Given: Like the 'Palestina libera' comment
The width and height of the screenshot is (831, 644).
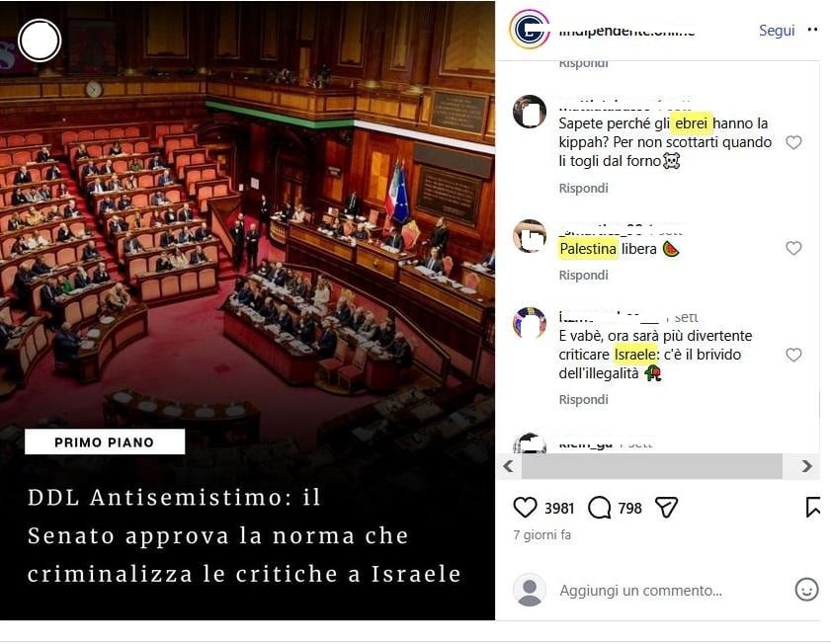Looking at the screenshot, I should click(793, 248).
